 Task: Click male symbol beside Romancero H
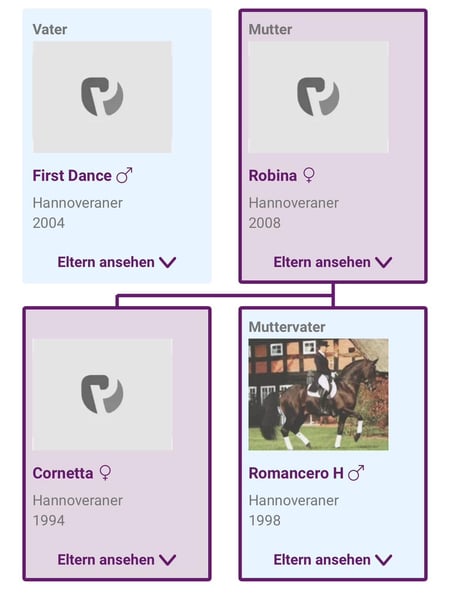coord(356,473)
